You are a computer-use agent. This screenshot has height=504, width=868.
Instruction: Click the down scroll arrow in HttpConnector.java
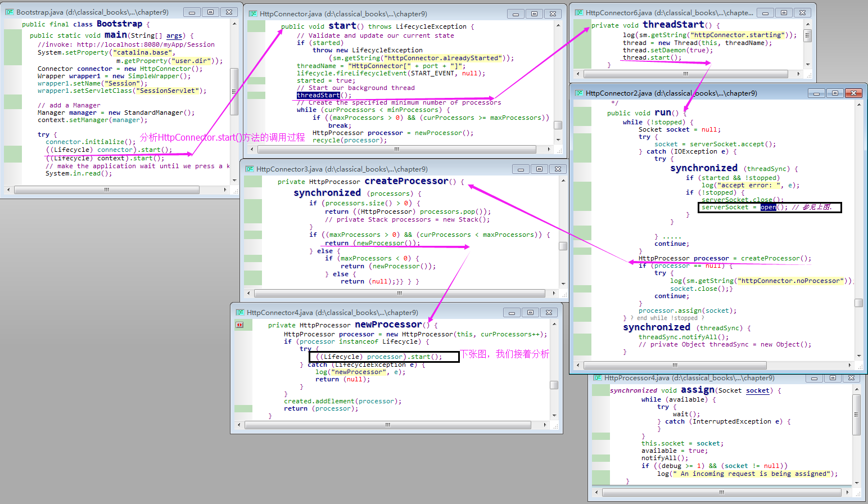point(558,139)
